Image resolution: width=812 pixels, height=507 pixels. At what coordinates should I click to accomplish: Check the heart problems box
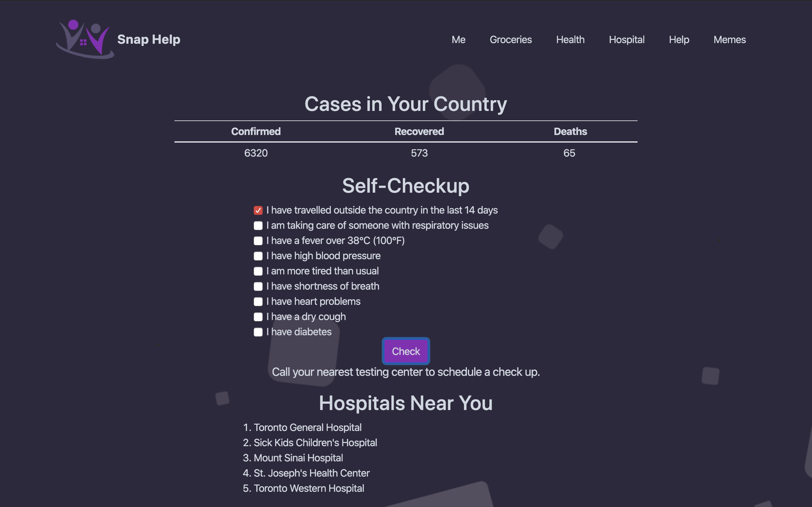(x=258, y=301)
